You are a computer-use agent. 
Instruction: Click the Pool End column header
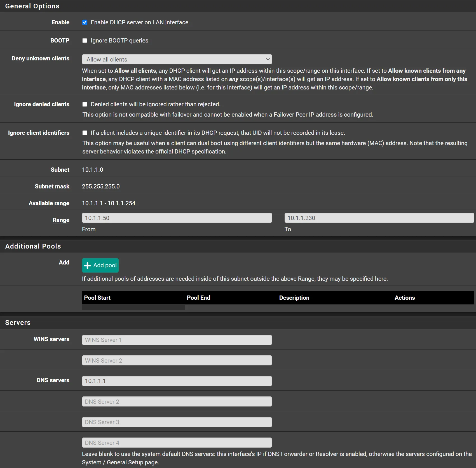click(198, 298)
